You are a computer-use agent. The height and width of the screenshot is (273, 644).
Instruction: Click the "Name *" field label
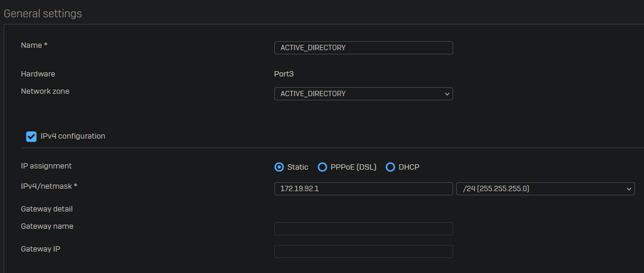[x=34, y=45]
